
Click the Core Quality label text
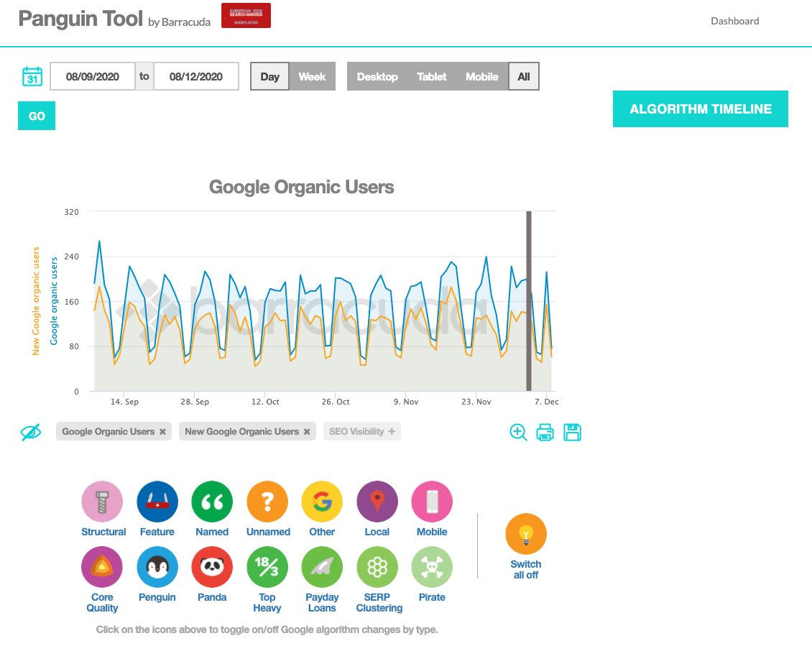tap(102, 602)
